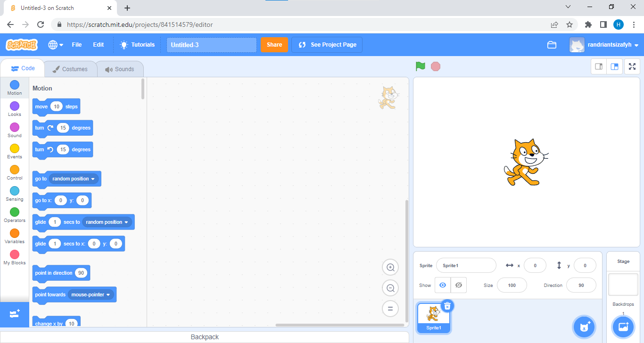Click the move 10 steps block
The image size is (644, 343).
56,106
